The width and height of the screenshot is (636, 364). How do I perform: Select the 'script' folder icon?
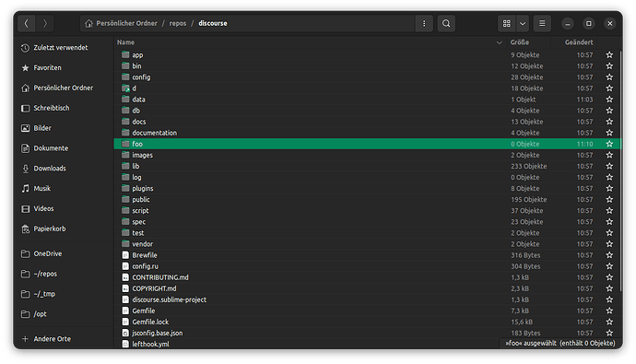pyautogui.click(x=125, y=210)
